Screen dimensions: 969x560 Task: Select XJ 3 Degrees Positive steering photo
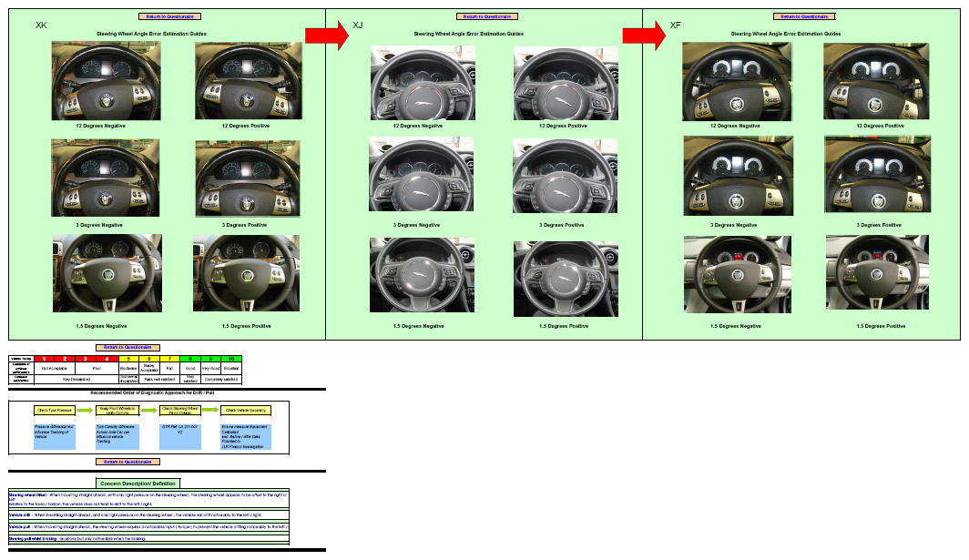point(565,176)
